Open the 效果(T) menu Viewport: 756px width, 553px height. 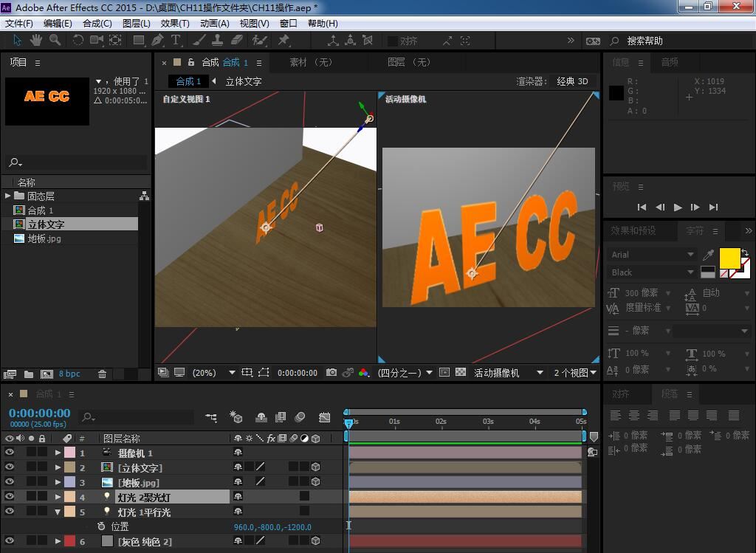click(x=175, y=23)
